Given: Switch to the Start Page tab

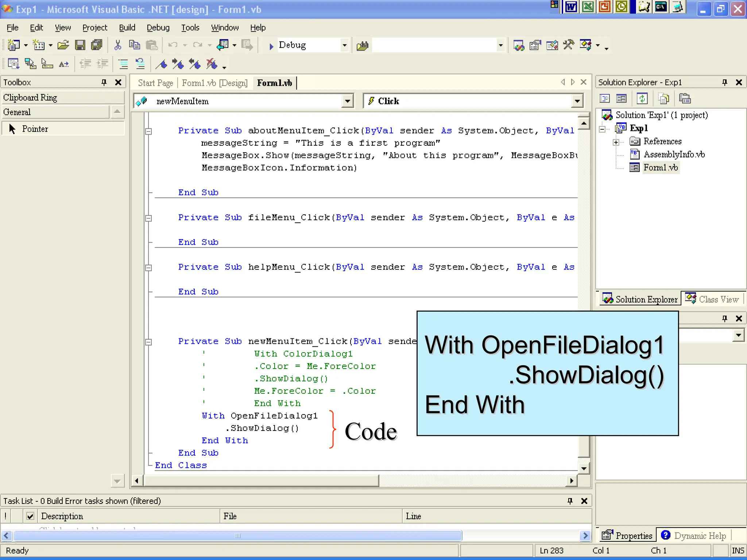Looking at the screenshot, I should [155, 83].
